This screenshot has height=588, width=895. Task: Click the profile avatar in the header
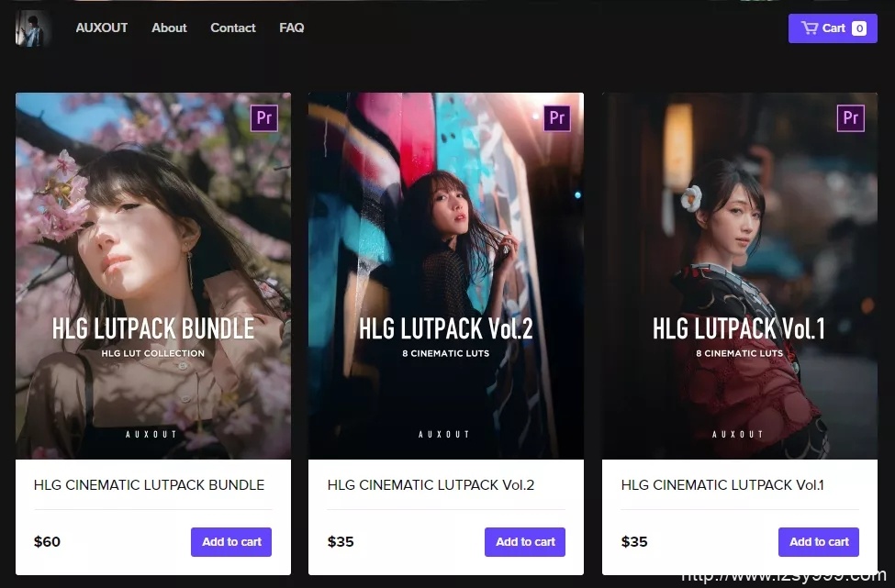point(32,28)
